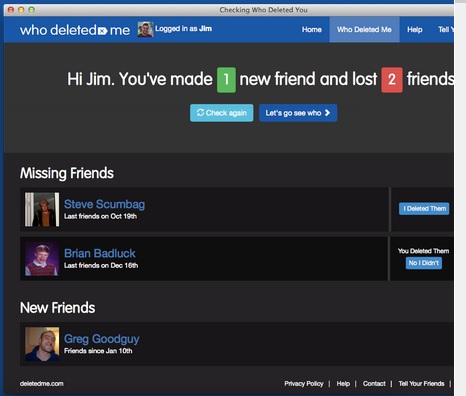Click the who deleted me logo

[x=75, y=30]
